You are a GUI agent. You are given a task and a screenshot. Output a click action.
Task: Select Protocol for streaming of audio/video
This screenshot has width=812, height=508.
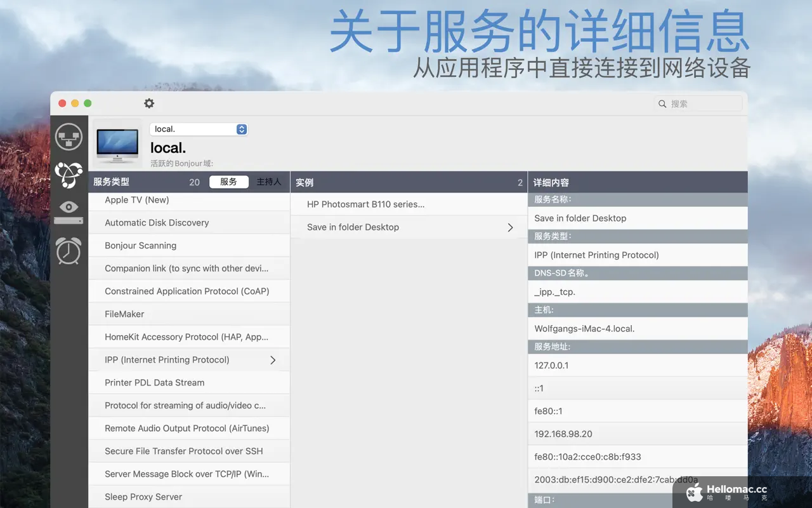point(189,406)
